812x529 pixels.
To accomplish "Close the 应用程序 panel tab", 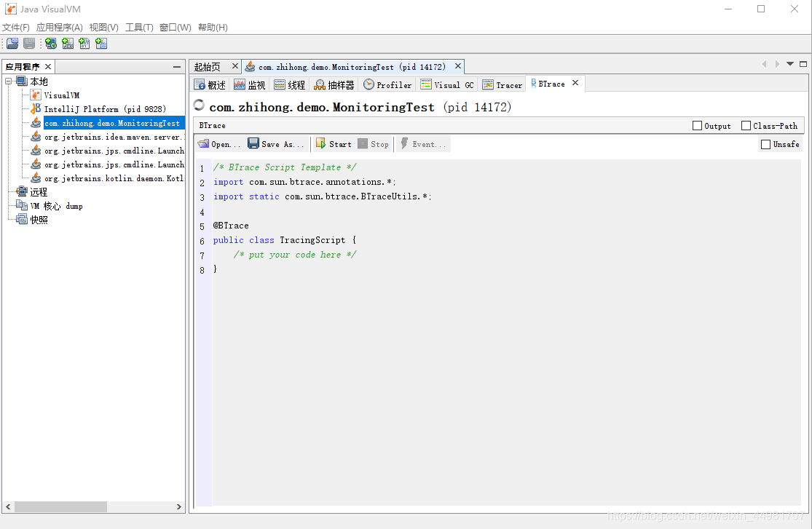I will 48,66.
